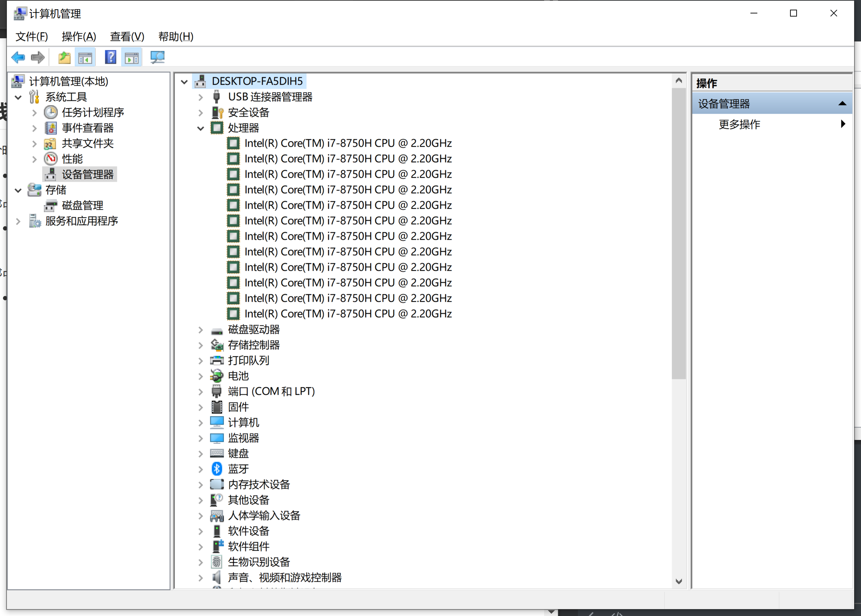Image resolution: width=861 pixels, height=616 pixels.
Task: Click the Up one level folder icon
Action: click(64, 58)
